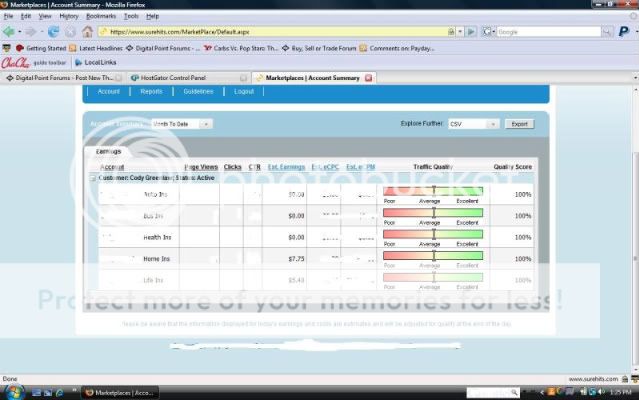This screenshot has height=400, width=639.
Task: Open the Comments on: Payday bookmark
Action: pos(397,48)
